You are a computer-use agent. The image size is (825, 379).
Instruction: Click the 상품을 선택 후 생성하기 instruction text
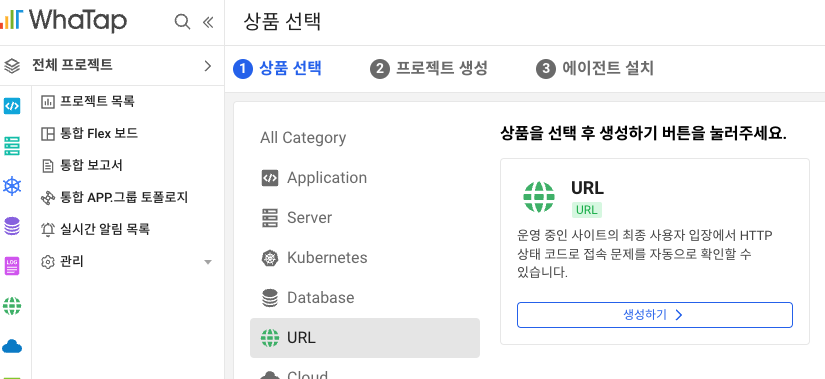(643, 133)
